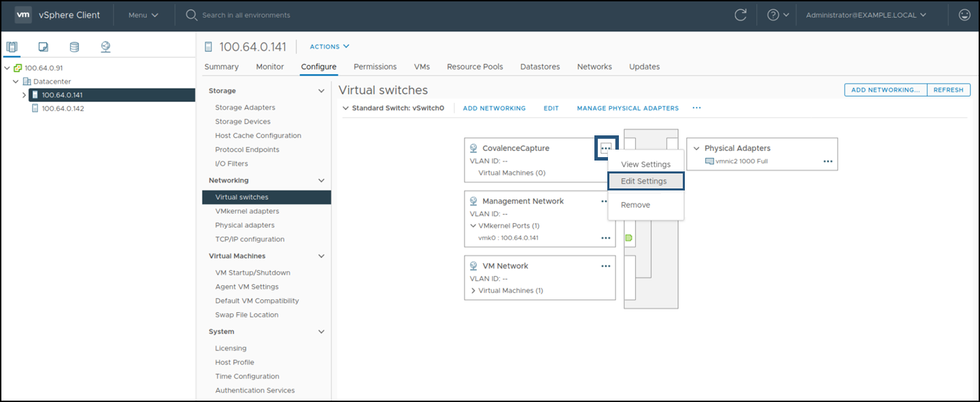This screenshot has height=402, width=980.
Task: Switch to the Summary tab
Action: (222, 67)
